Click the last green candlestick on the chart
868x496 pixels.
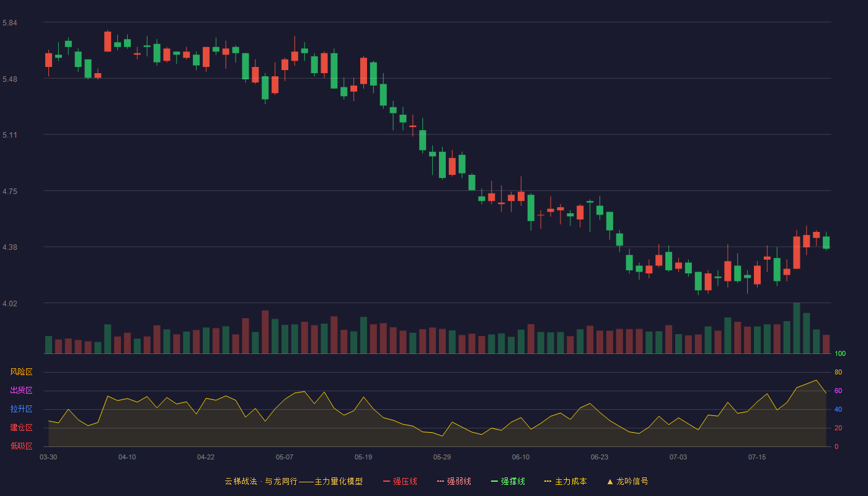pos(826,242)
